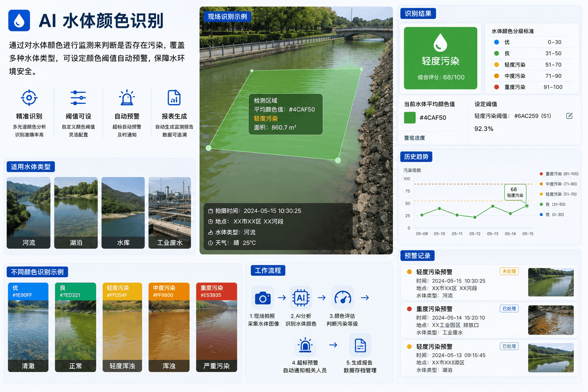Click the red 重度污染 grade color dot
The height and width of the screenshot is (392, 588).
coord(497,87)
